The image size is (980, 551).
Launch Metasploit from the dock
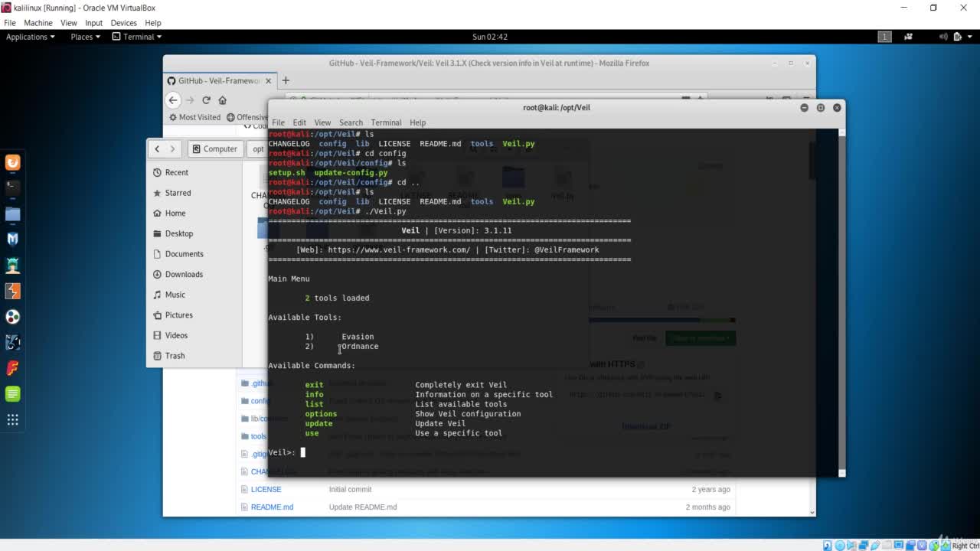tap(12, 239)
